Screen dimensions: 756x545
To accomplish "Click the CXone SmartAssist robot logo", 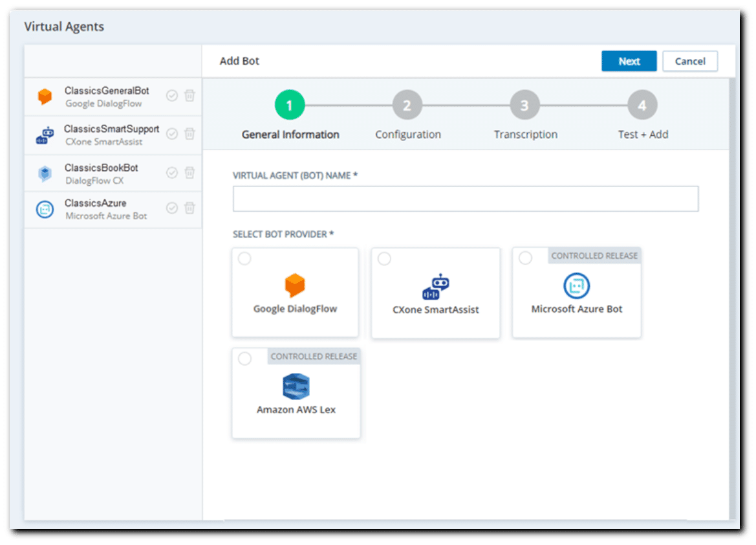I will [x=435, y=287].
